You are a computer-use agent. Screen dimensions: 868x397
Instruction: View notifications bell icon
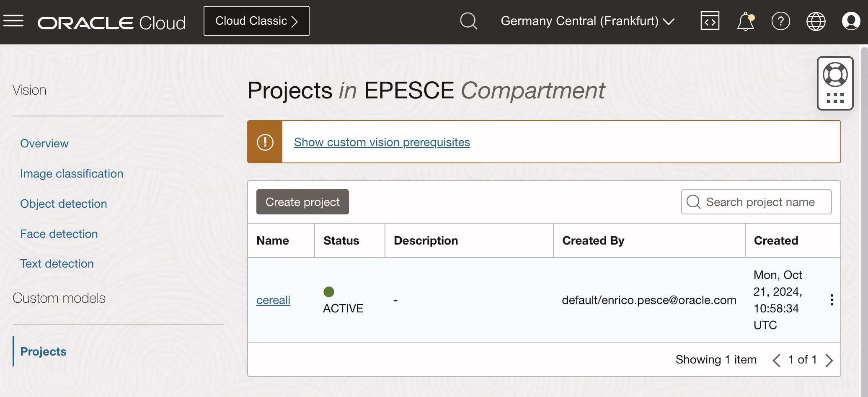[x=746, y=21]
